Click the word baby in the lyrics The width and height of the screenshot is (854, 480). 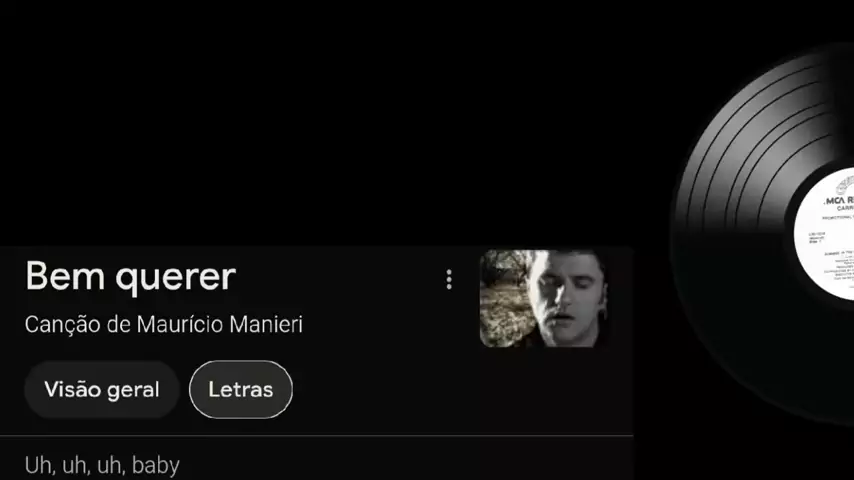[156, 466]
